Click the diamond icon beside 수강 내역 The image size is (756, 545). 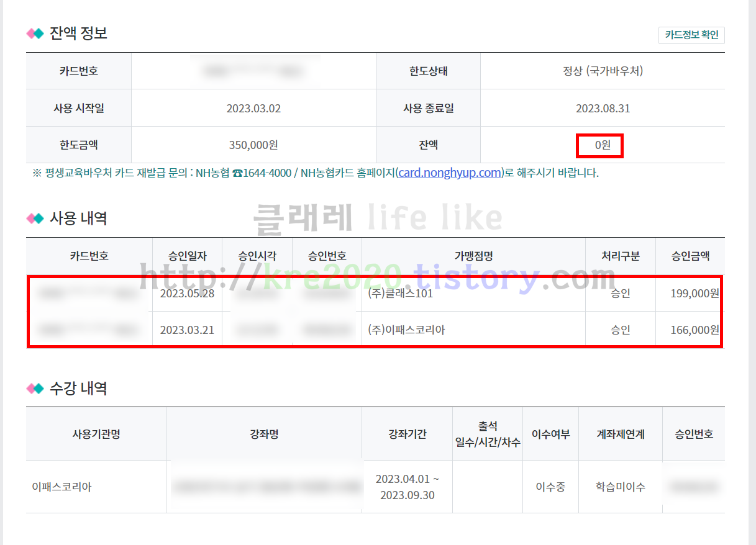click(x=35, y=389)
